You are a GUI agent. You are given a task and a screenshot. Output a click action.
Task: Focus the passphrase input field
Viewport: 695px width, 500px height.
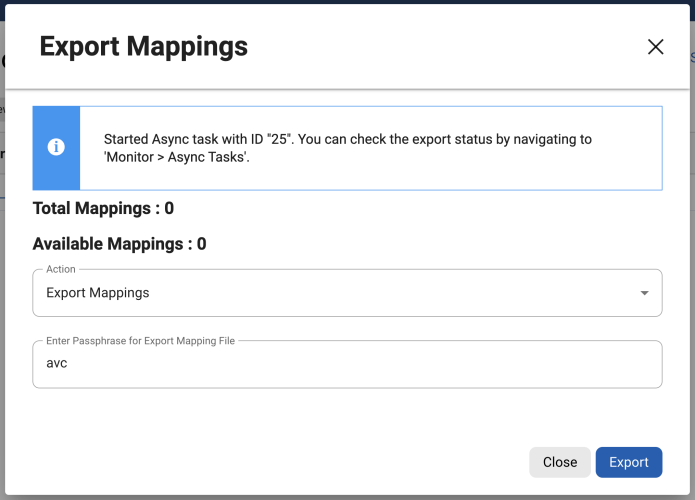tap(347, 364)
